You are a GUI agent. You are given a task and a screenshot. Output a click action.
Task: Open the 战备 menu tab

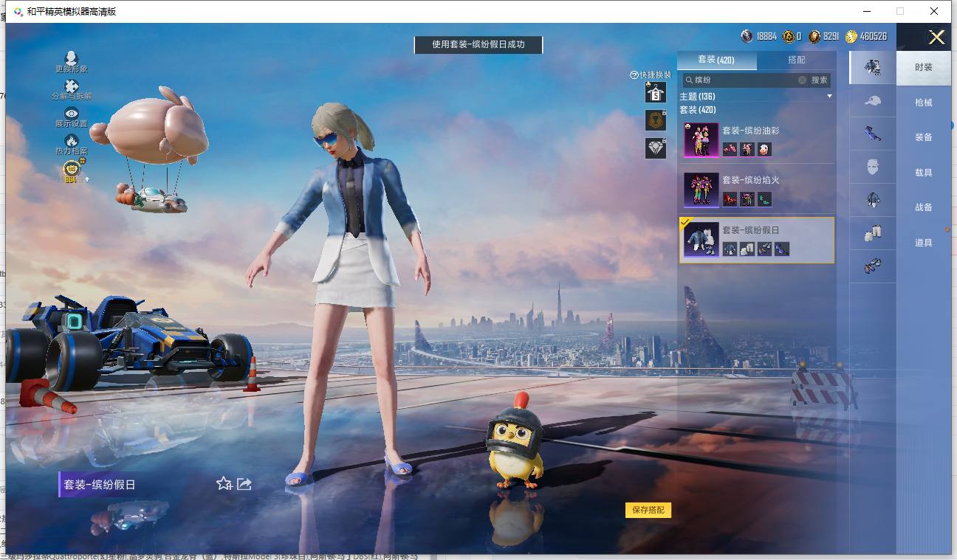click(923, 207)
